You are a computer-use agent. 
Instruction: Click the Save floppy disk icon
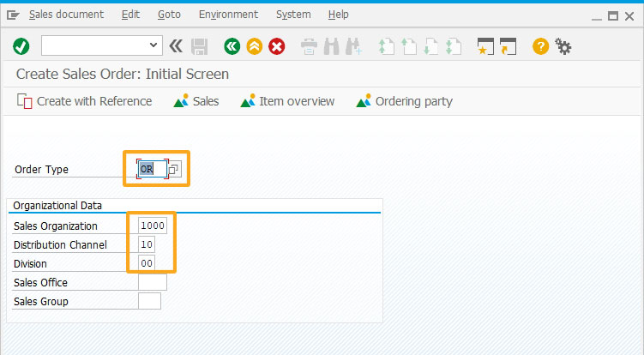(200, 46)
